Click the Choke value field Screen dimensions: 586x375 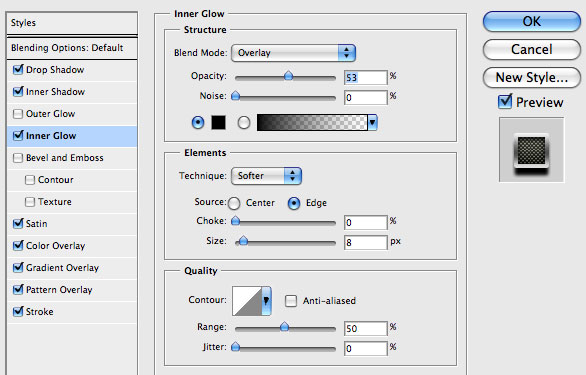click(x=366, y=222)
